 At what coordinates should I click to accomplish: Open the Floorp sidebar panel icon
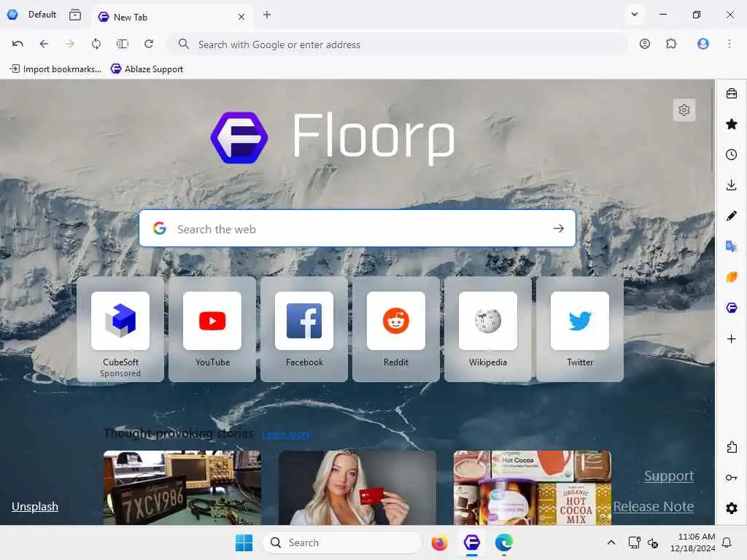[731, 308]
